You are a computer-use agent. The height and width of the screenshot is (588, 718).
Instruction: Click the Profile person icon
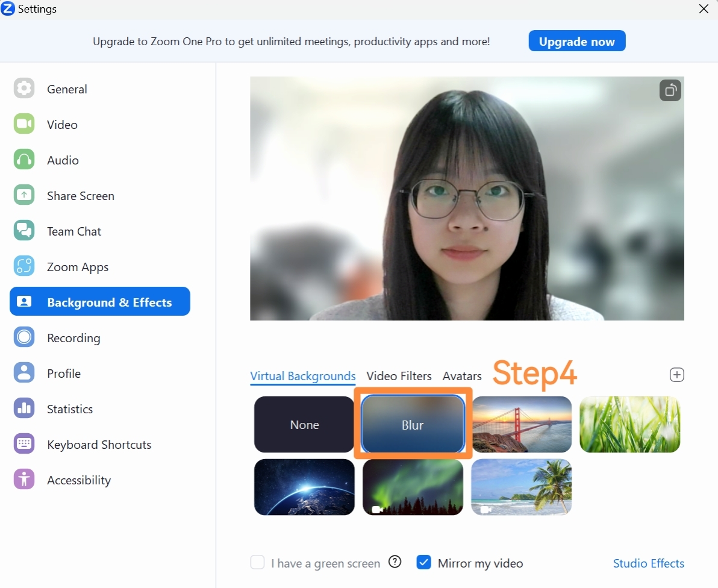[24, 373]
